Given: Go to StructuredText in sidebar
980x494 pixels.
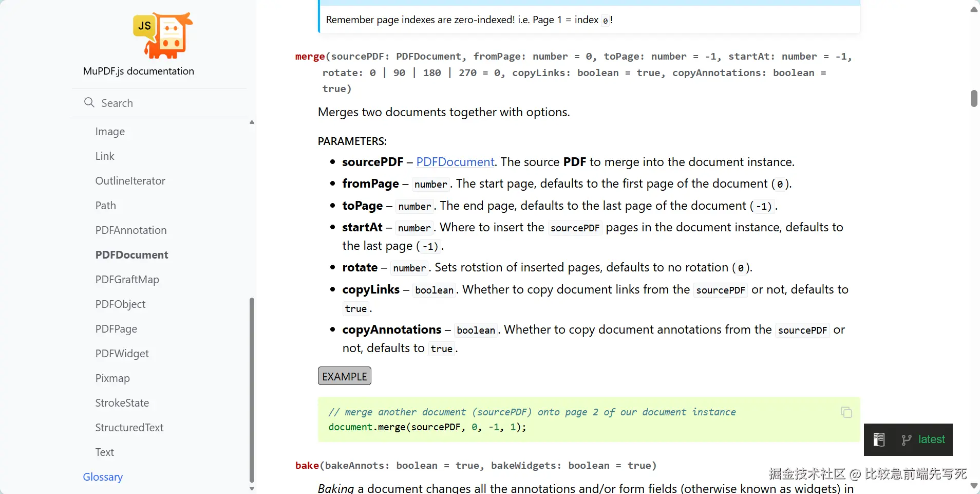Looking at the screenshot, I should pyautogui.click(x=129, y=428).
